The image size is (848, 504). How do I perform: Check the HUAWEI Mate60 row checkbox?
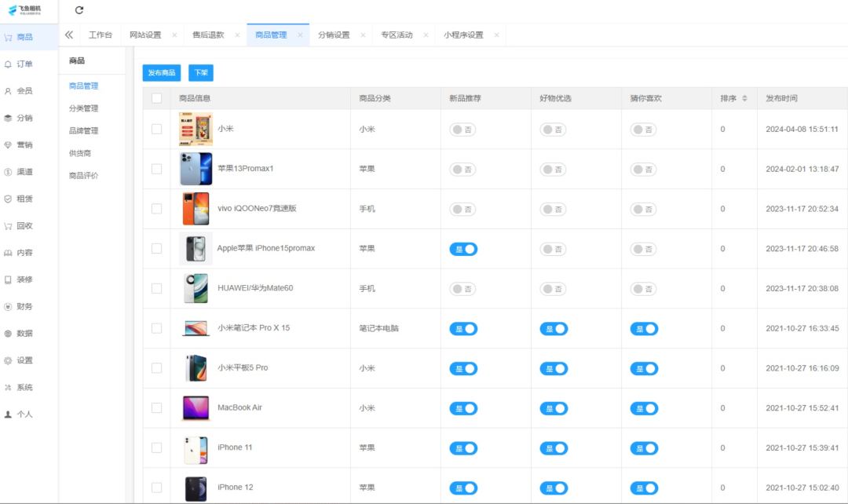[156, 289]
